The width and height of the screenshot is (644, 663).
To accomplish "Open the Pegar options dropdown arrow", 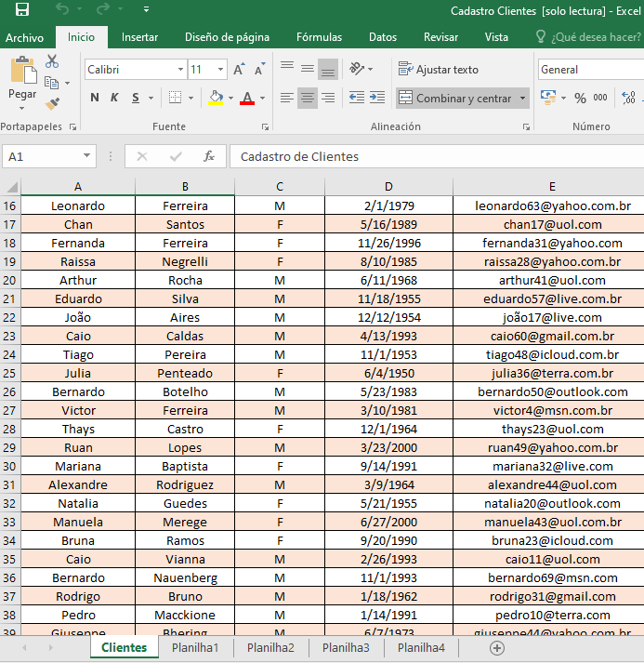I will tap(22, 109).
